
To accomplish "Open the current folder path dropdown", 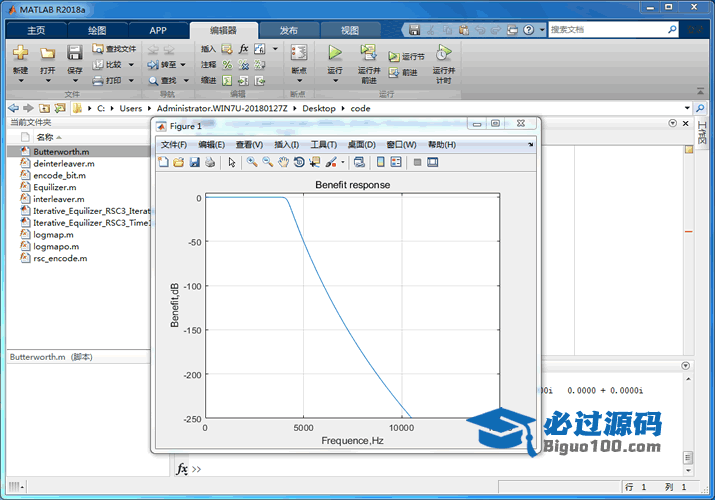I will tap(687, 108).
